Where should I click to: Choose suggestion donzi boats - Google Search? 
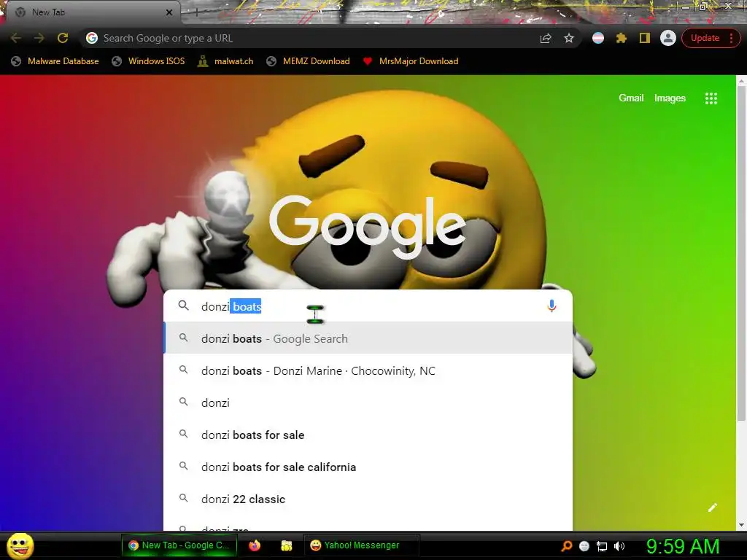pos(368,338)
